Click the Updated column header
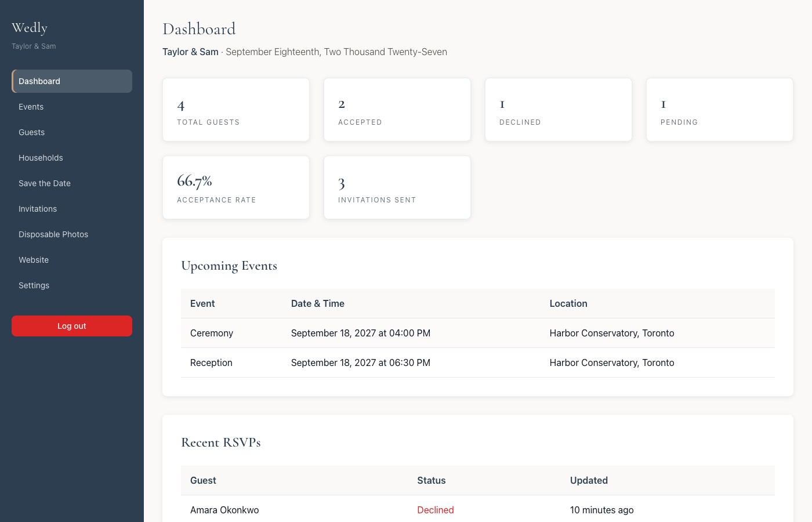Image resolution: width=812 pixels, height=522 pixels. tap(589, 480)
